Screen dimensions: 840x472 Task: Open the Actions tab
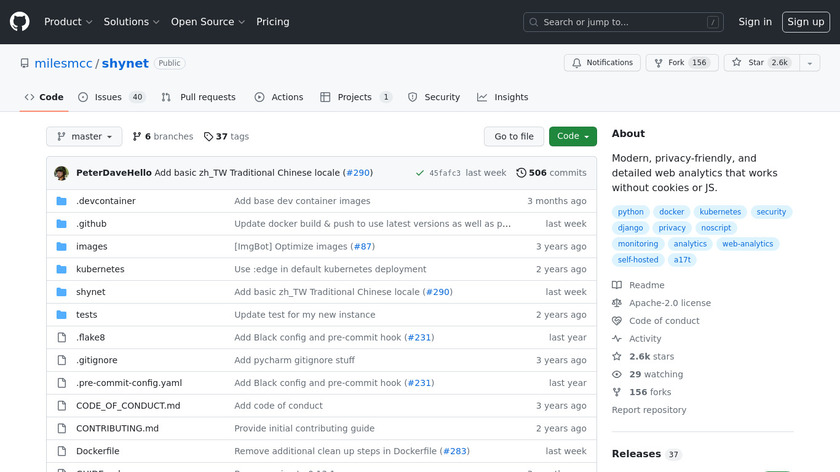[x=279, y=98]
